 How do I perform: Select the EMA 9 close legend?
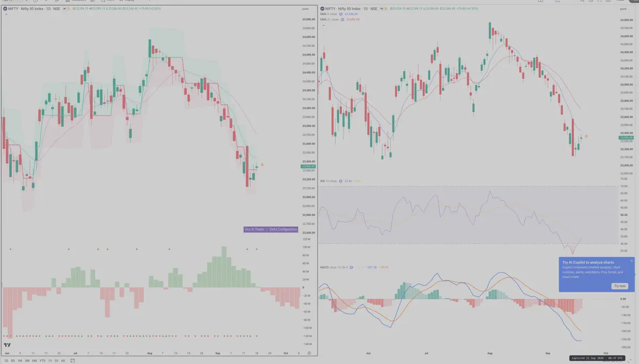pos(329,14)
